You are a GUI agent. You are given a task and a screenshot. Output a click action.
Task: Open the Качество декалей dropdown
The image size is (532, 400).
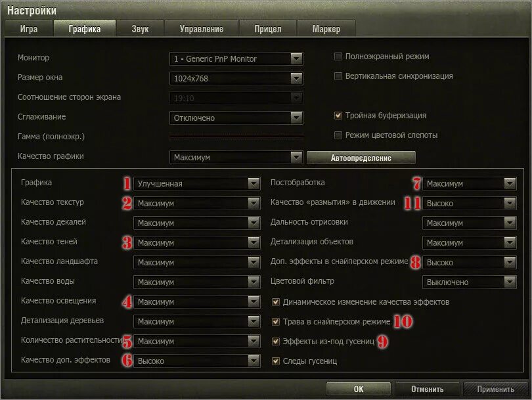(197, 223)
